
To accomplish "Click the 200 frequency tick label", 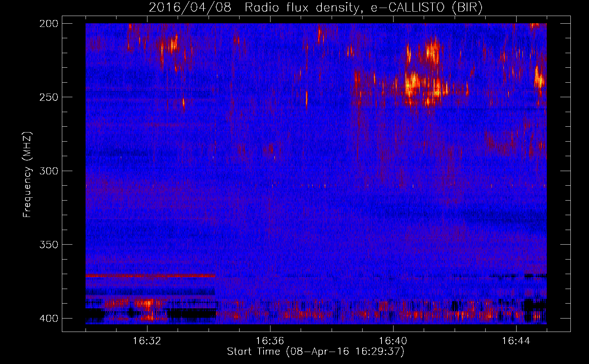I will 49,24.
